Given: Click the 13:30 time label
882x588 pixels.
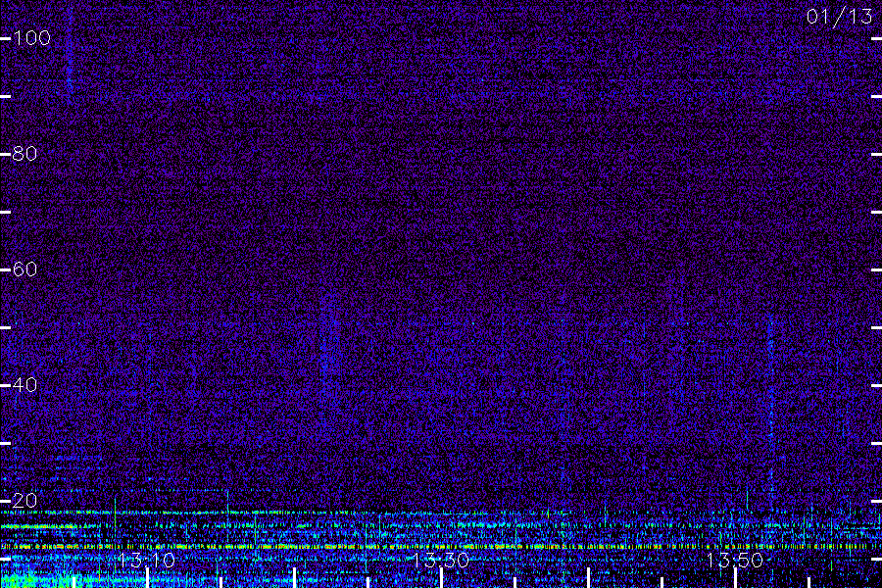Looking at the screenshot, I should (440, 561).
